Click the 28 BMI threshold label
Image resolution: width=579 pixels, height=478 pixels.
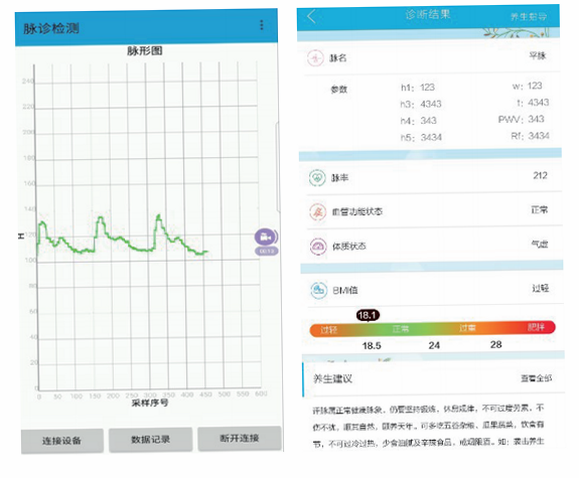pyautogui.click(x=496, y=345)
